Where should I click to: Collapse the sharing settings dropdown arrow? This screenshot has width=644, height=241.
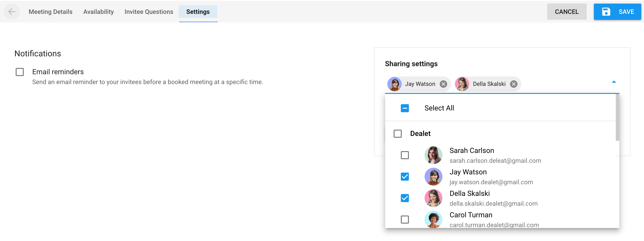coord(614,82)
